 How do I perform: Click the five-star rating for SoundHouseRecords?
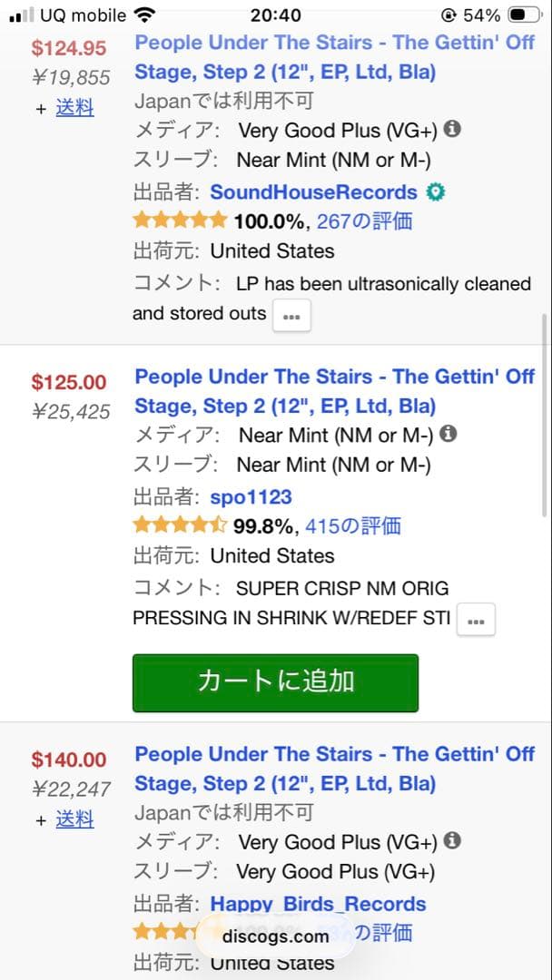tap(180, 220)
